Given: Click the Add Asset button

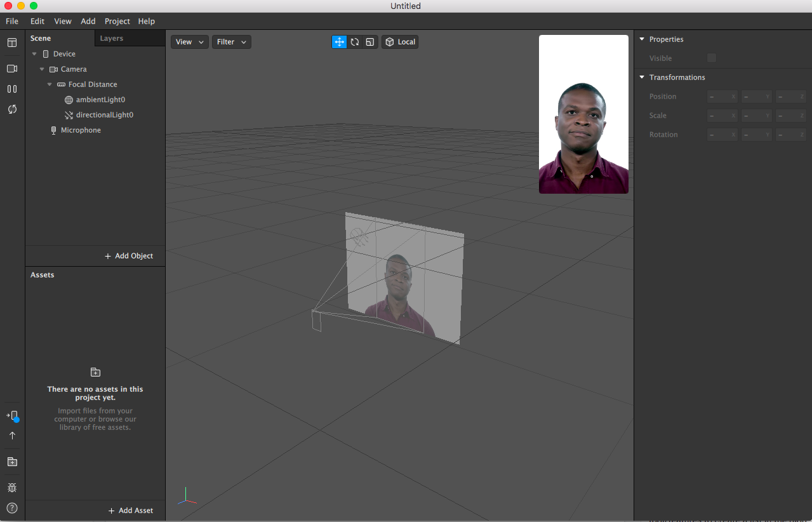Looking at the screenshot, I should (130, 511).
